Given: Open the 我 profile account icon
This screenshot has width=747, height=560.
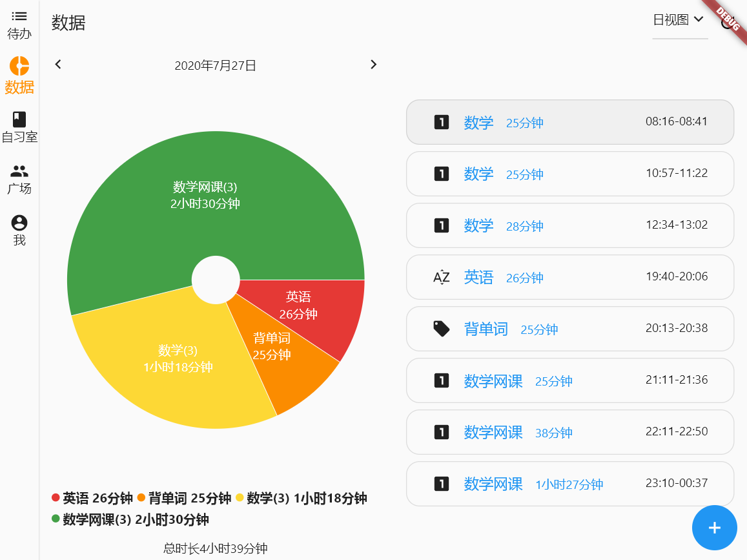Looking at the screenshot, I should [x=19, y=223].
